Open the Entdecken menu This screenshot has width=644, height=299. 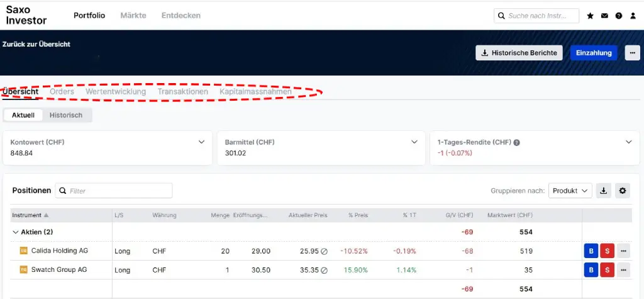coord(181,16)
